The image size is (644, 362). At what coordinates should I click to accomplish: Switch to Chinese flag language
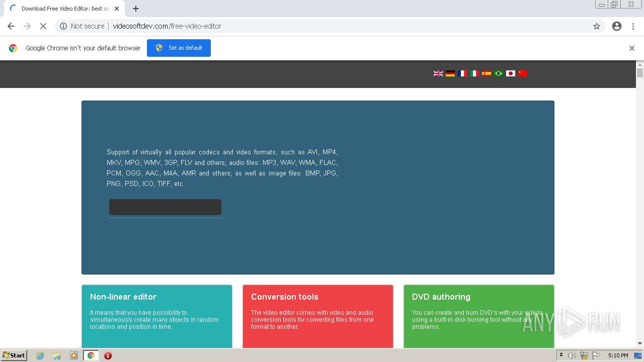523,73
